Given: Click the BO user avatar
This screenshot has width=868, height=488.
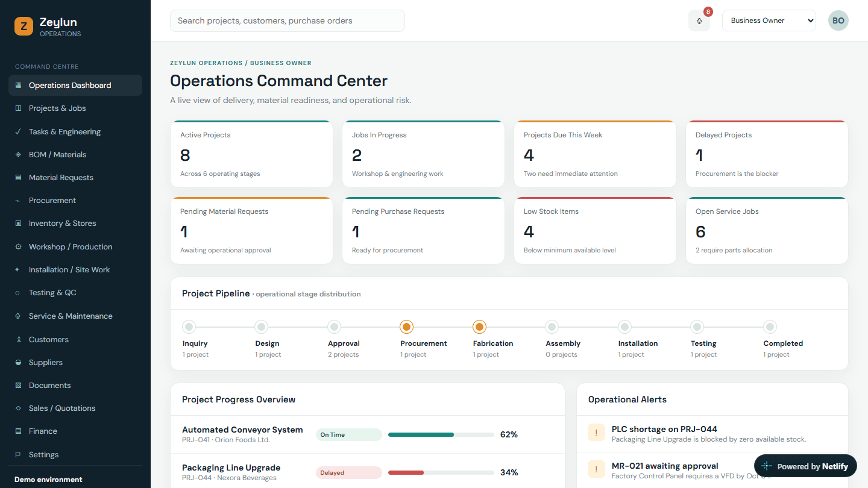Looking at the screenshot, I should click(838, 20).
